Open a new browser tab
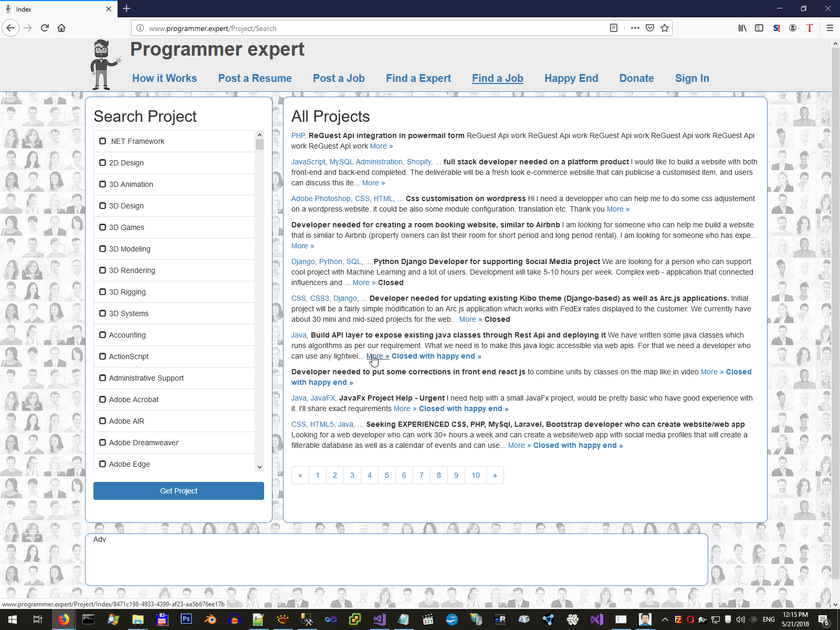 click(x=127, y=8)
